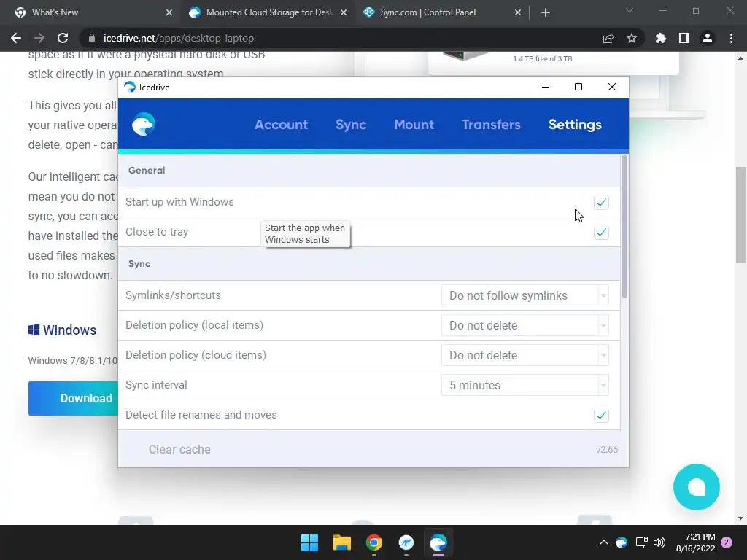The height and width of the screenshot is (560, 747).
Task: Open the Chrome profile avatar icon
Action: 708,38
